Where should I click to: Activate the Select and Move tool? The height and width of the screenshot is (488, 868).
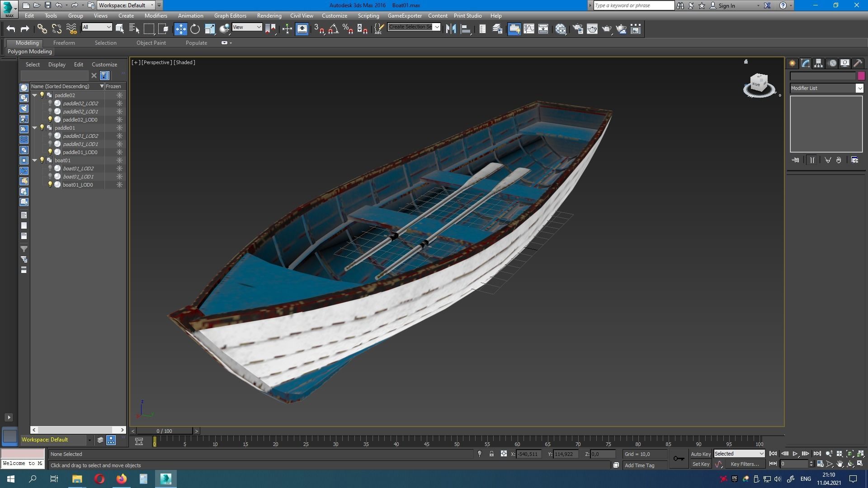tap(180, 29)
